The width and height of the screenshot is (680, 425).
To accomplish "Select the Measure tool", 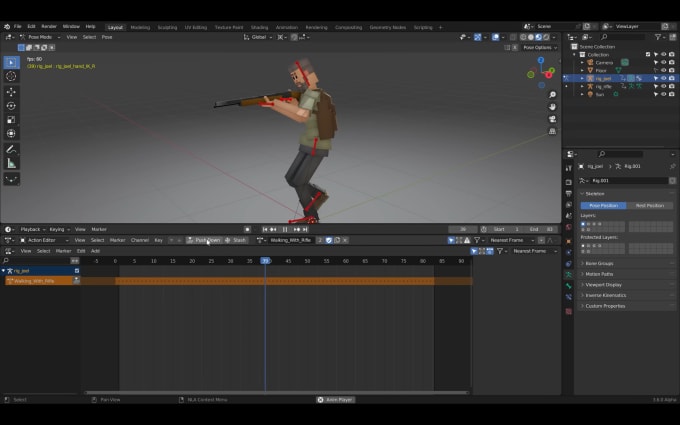I will [11, 163].
